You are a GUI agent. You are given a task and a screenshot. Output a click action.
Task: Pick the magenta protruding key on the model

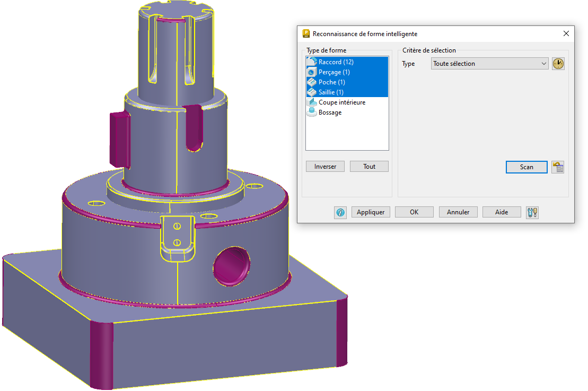click(120, 140)
